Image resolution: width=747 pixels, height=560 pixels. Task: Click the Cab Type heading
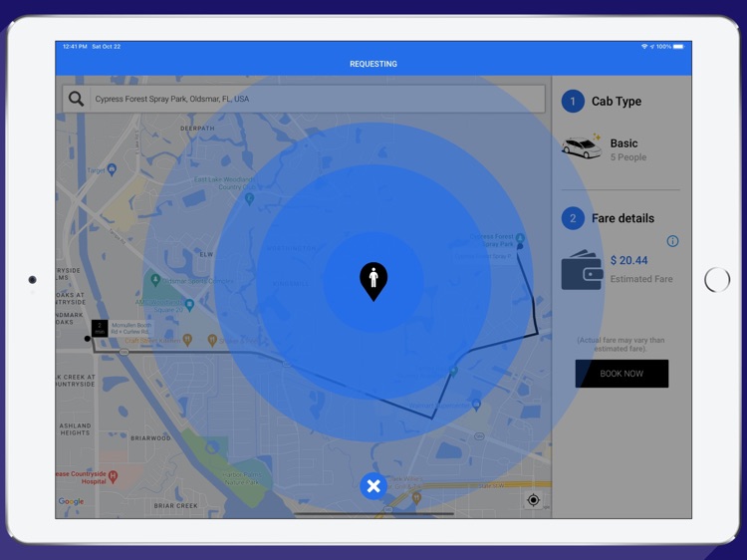coord(616,101)
